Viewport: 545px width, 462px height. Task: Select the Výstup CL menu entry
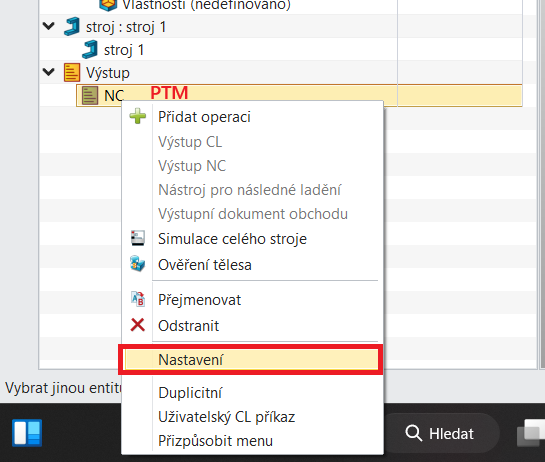pyautogui.click(x=190, y=142)
